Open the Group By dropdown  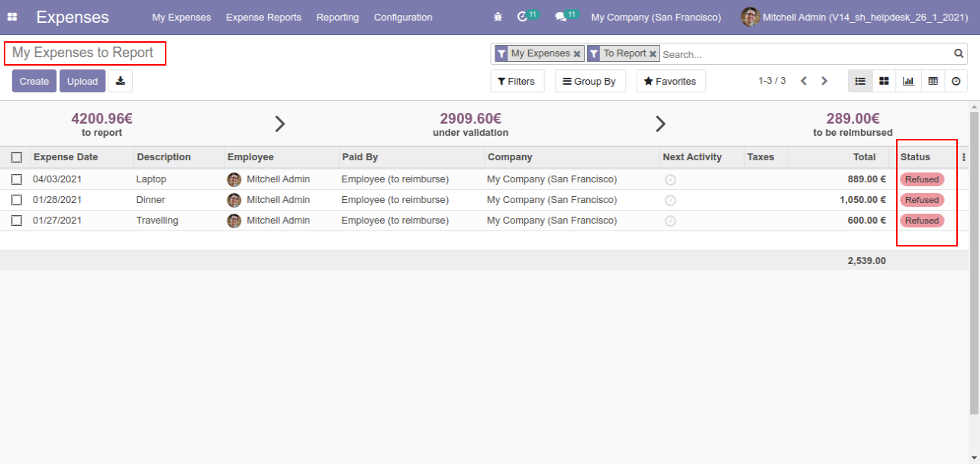[590, 81]
